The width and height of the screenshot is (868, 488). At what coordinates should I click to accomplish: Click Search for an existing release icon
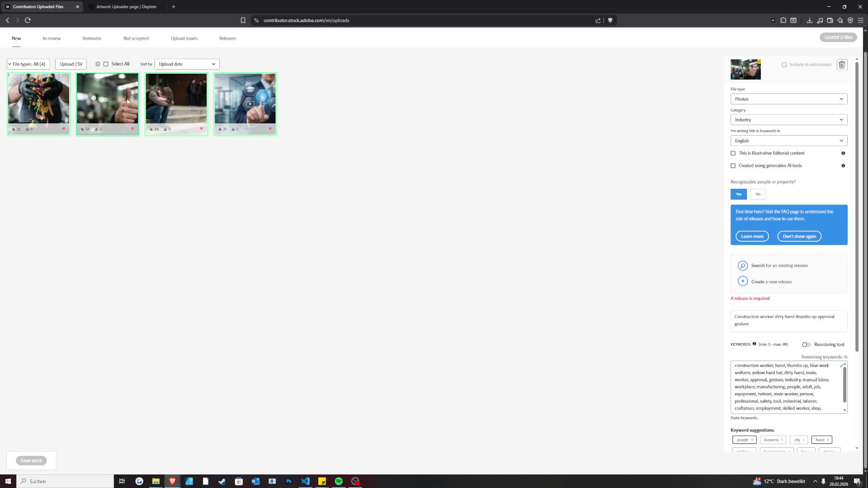[x=742, y=266]
